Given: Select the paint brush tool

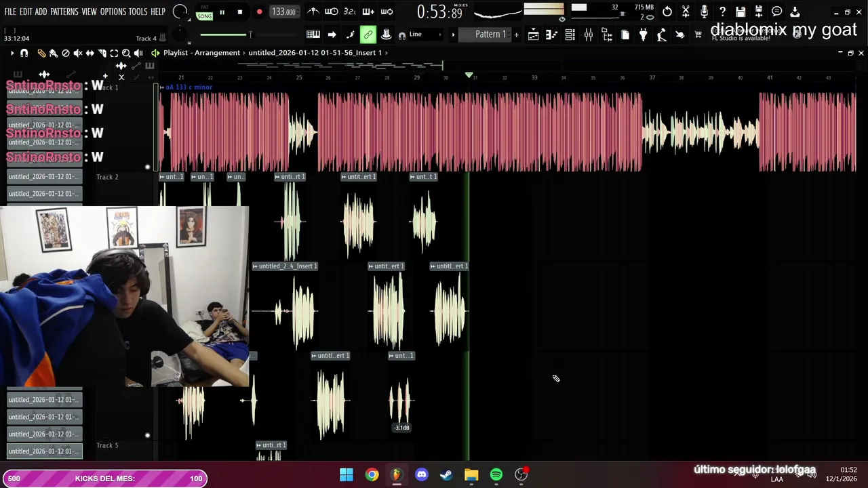Looking at the screenshot, I should coord(53,53).
